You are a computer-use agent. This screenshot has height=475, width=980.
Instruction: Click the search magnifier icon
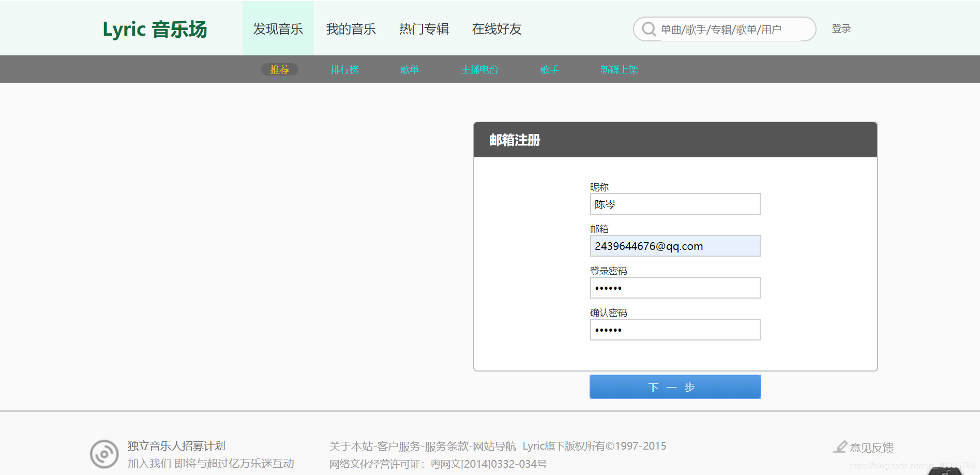click(x=649, y=29)
